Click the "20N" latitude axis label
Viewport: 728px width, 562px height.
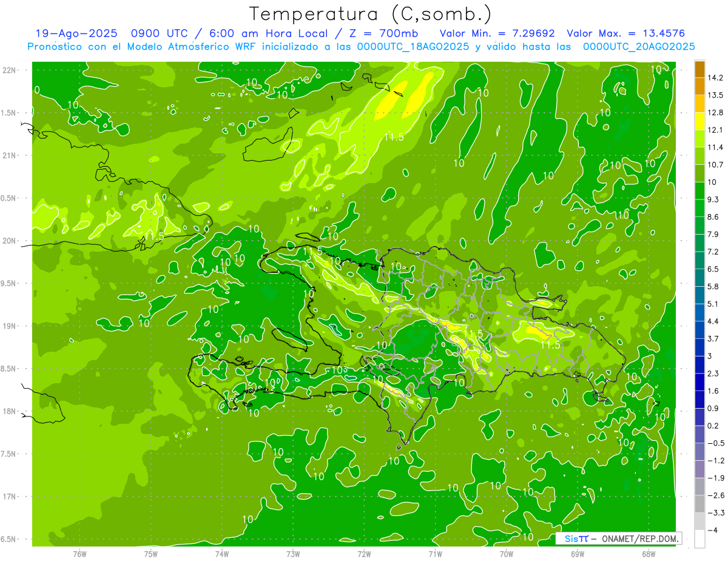click(x=9, y=241)
